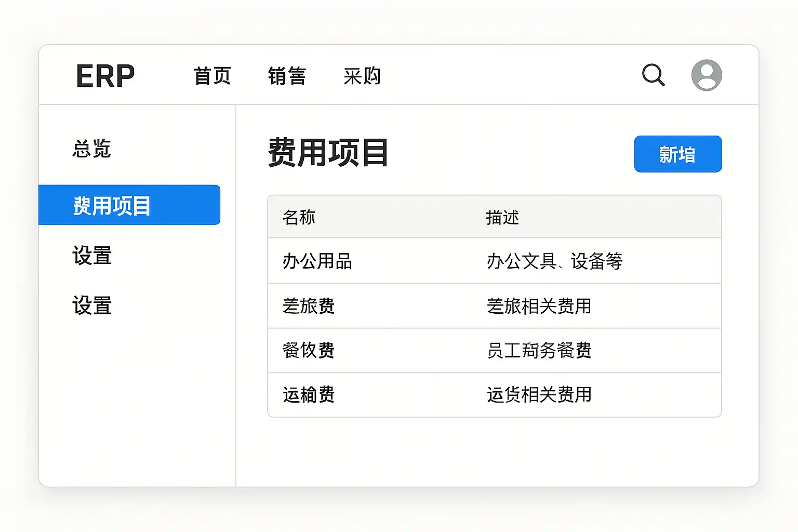Select the 差旅费 row name
The height and width of the screenshot is (532, 798).
click(x=309, y=306)
